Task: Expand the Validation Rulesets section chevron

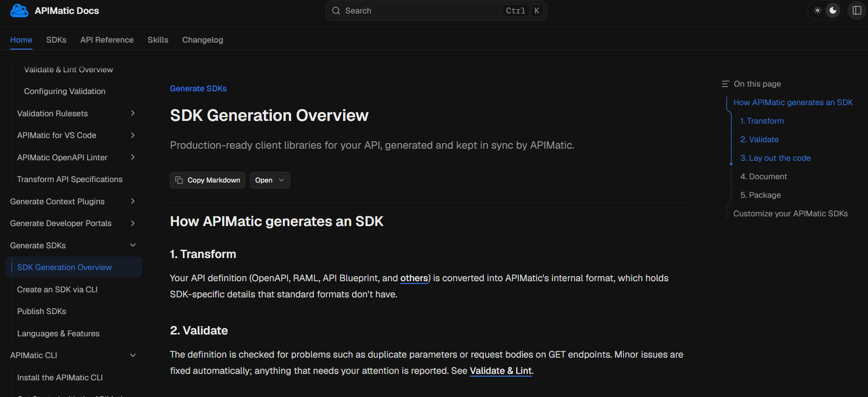Action: [133, 113]
